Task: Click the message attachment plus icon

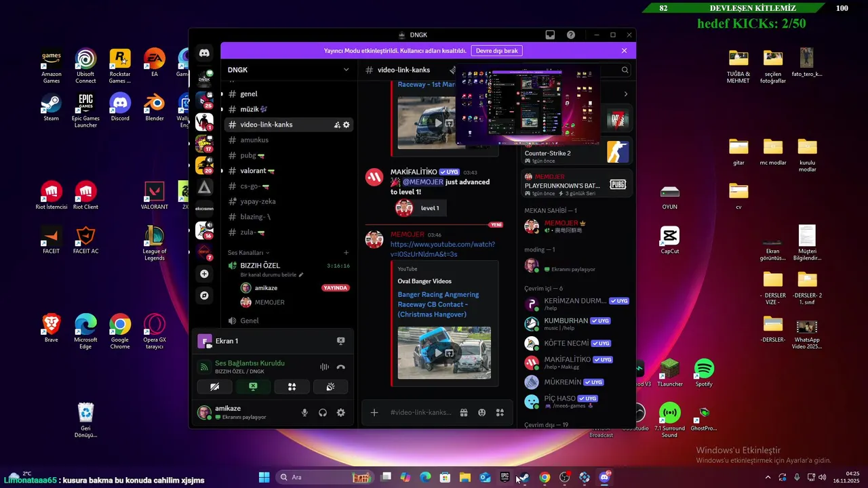Action: click(x=374, y=412)
